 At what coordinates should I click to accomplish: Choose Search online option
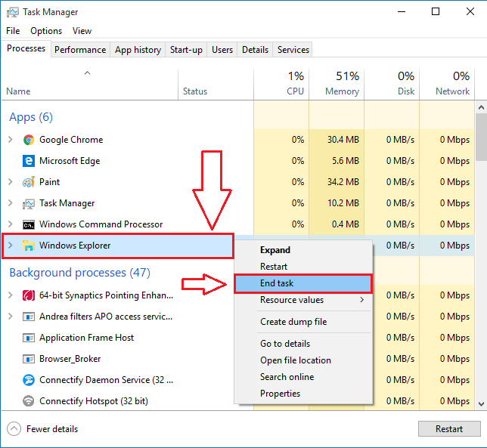(x=303, y=377)
